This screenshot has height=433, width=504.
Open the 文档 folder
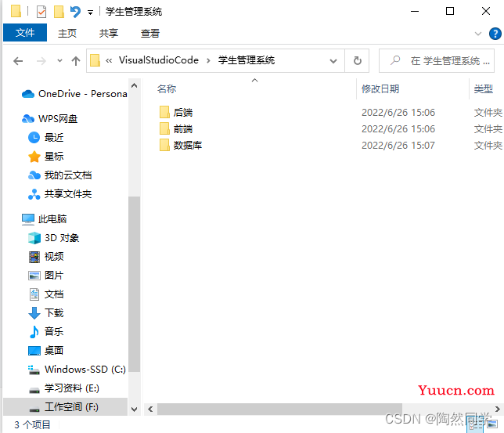pyautogui.click(x=45, y=294)
